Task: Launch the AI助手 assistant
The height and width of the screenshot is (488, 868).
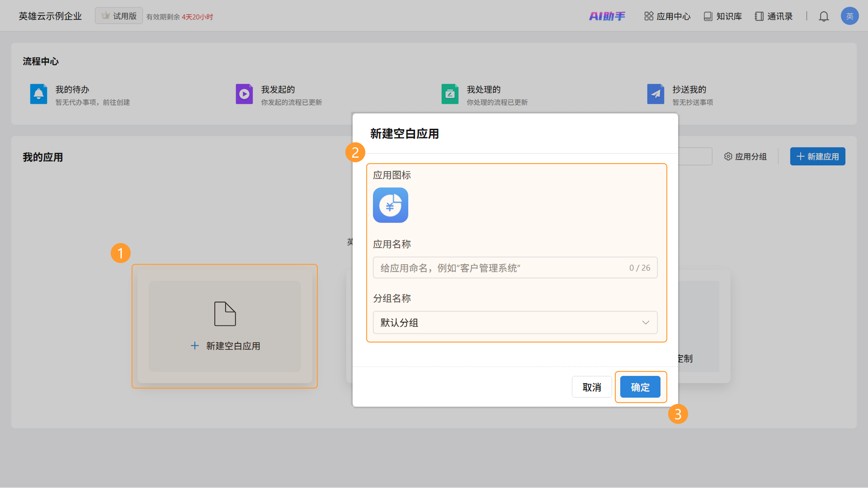Action: coord(607,16)
